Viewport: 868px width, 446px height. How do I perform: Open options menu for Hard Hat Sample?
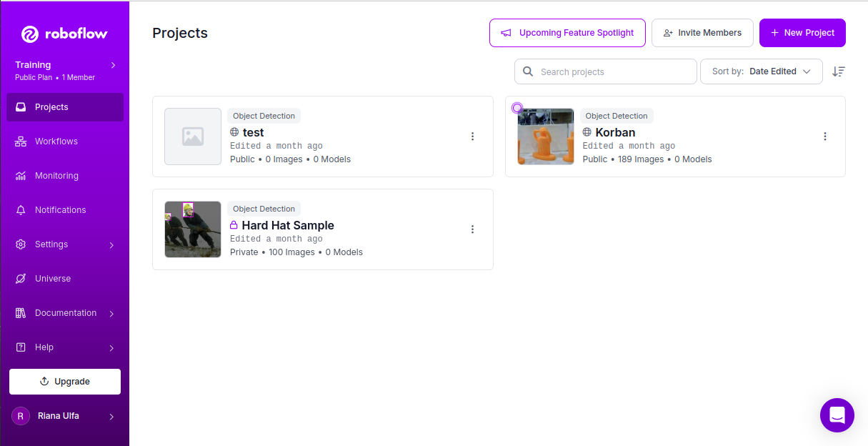point(472,229)
